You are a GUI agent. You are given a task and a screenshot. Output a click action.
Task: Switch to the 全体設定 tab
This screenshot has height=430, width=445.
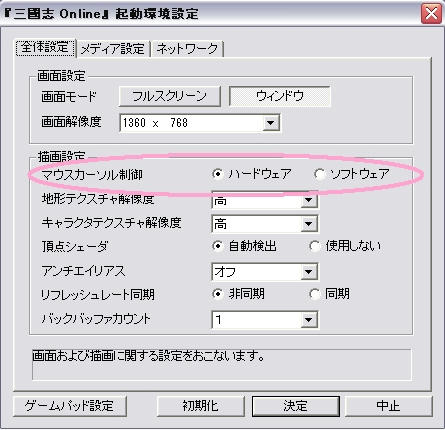(x=46, y=48)
